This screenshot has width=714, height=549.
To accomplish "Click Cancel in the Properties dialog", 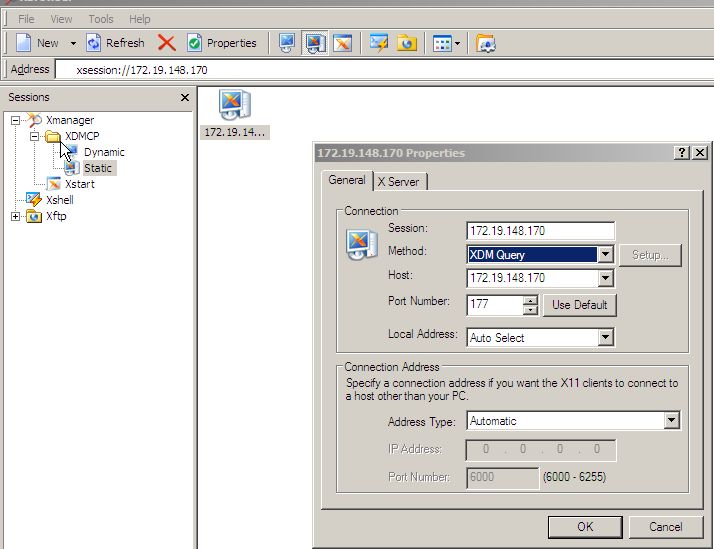I will (666, 527).
